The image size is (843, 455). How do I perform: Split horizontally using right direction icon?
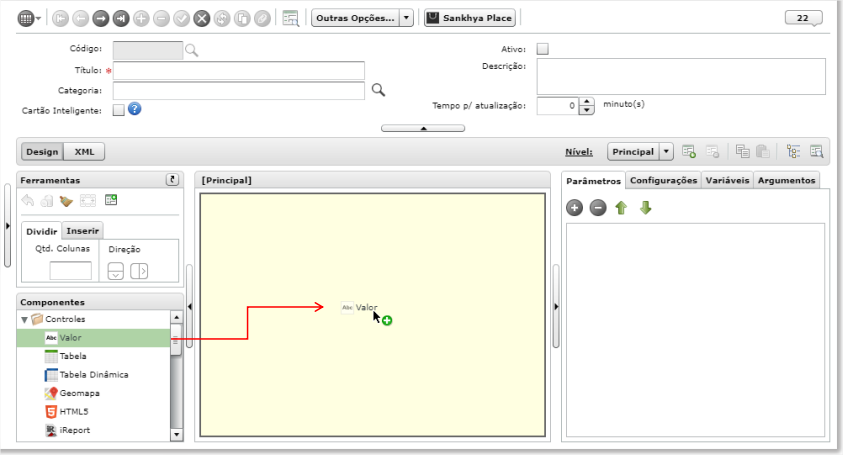coord(139,271)
